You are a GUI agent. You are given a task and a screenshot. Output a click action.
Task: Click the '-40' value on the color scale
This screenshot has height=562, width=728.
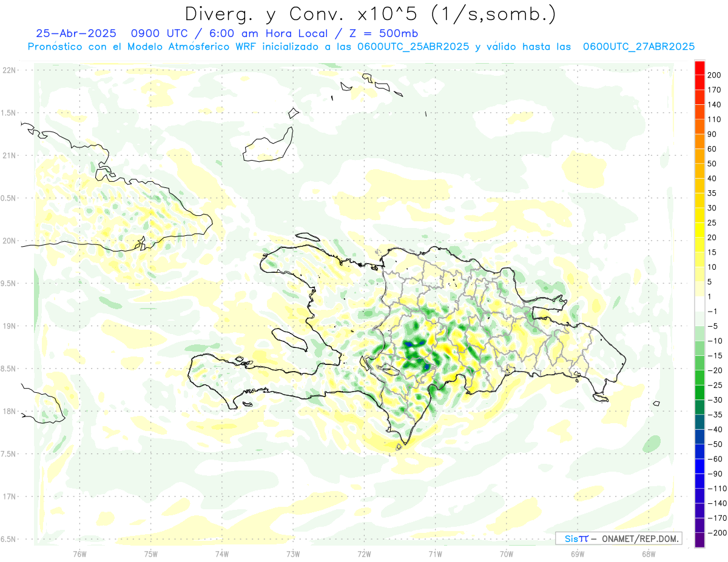pos(715,429)
